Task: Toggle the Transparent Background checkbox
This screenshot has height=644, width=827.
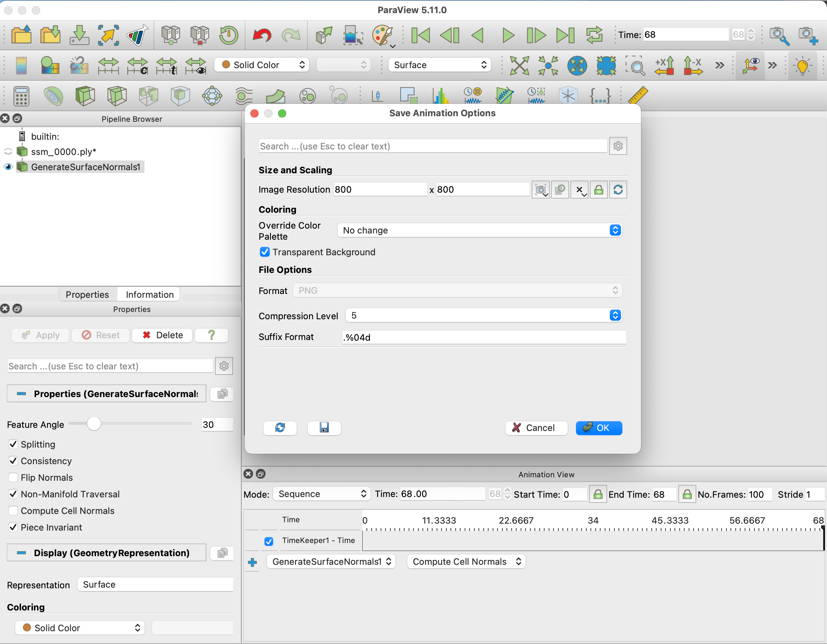Action: [x=264, y=252]
